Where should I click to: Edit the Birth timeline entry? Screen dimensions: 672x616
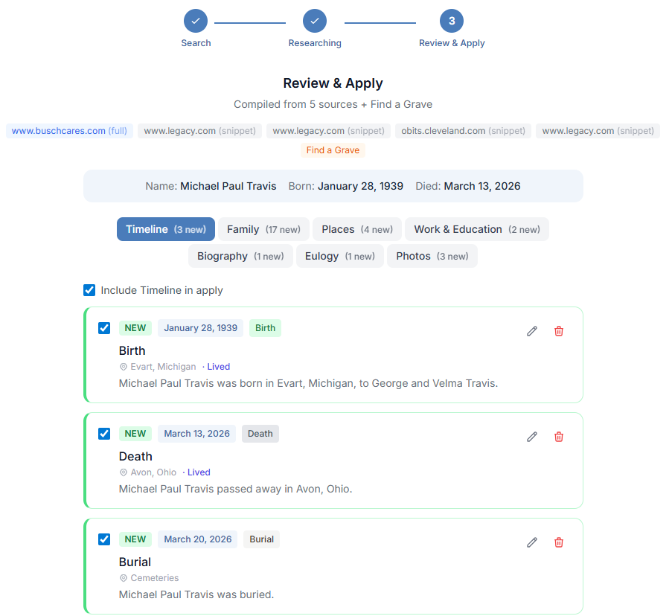(x=531, y=331)
